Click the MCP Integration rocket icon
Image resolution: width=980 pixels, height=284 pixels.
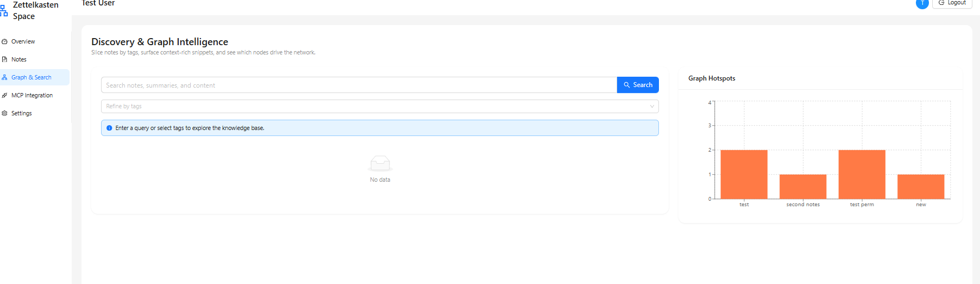tap(4, 95)
